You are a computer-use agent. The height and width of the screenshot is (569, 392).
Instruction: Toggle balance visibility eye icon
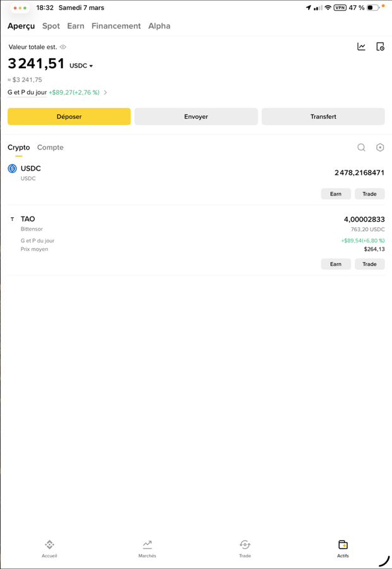(63, 47)
